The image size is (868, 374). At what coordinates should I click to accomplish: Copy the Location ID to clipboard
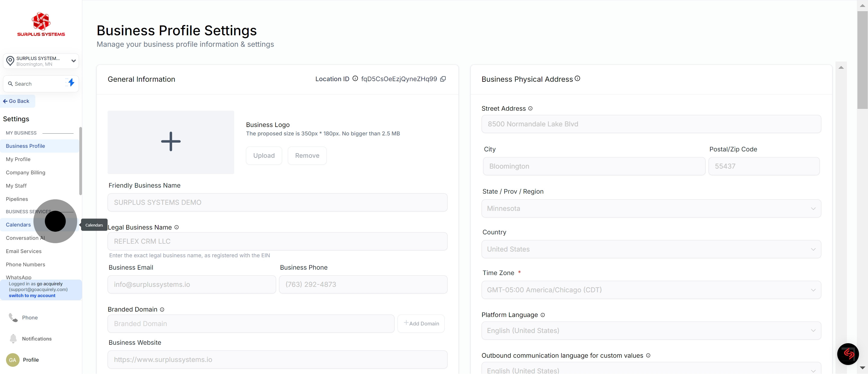pos(443,79)
